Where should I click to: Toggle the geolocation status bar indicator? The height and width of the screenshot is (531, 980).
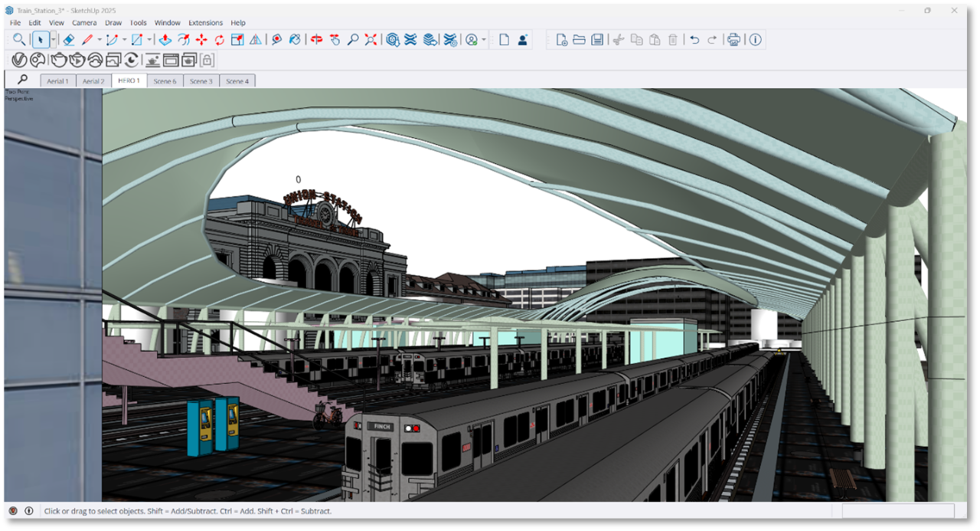click(x=13, y=510)
